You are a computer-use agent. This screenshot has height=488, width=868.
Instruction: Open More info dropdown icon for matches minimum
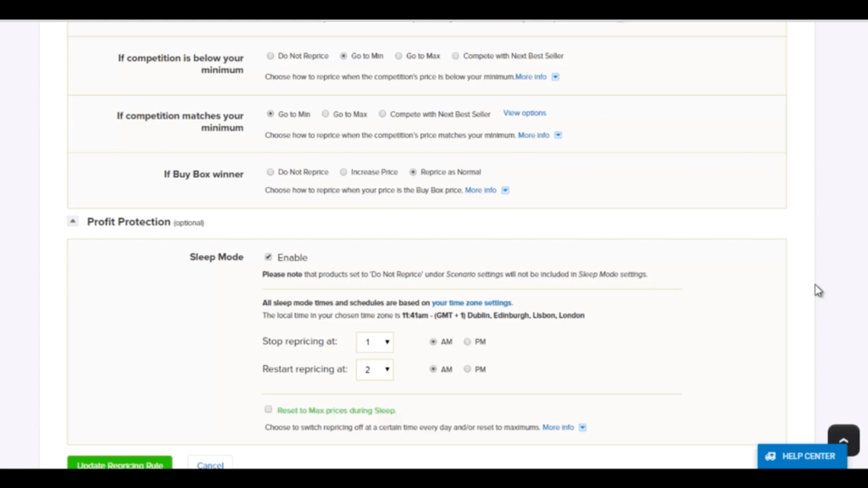[559, 136]
